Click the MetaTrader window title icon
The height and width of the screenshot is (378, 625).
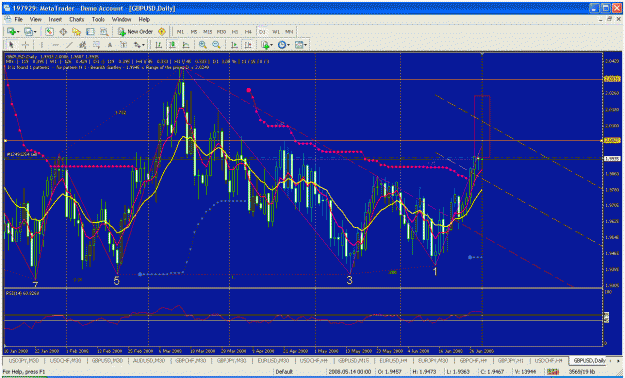pyautogui.click(x=6, y=8)
